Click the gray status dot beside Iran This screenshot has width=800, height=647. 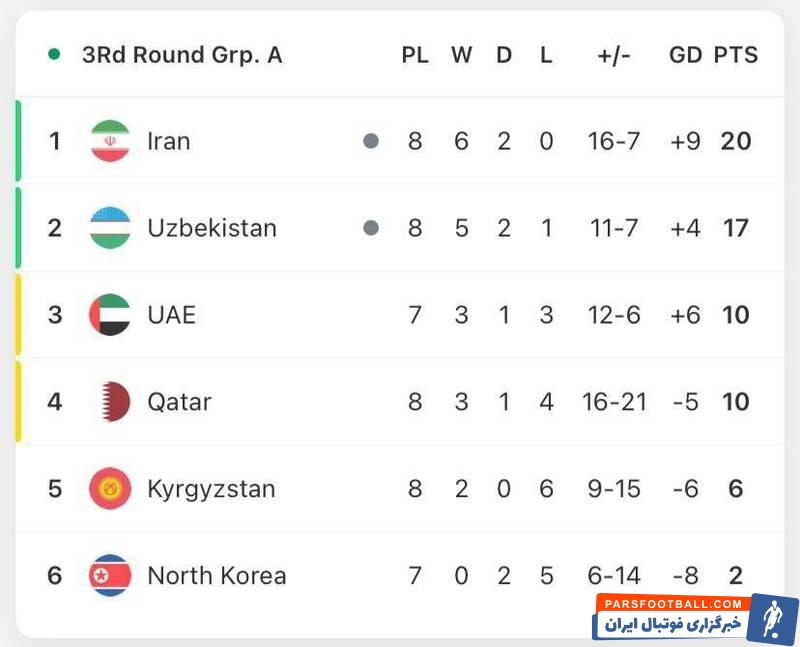pos(371,141)
